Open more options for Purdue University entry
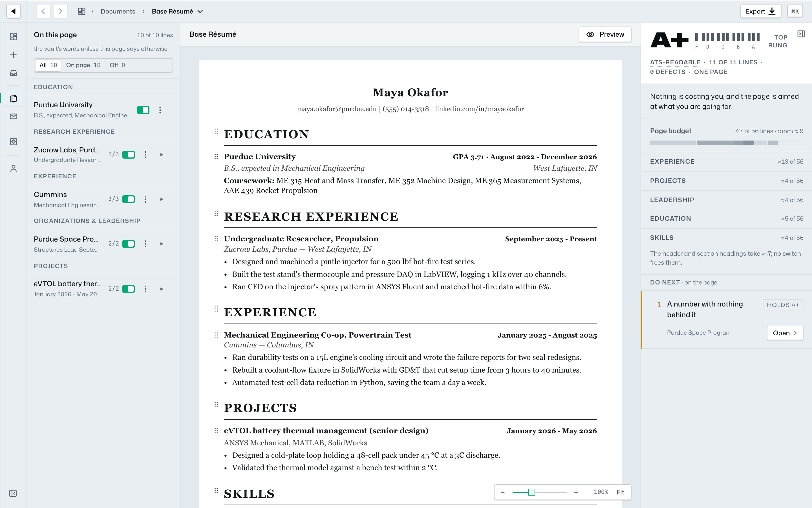Viewport: 812px width, 508px height. [160, 110]
